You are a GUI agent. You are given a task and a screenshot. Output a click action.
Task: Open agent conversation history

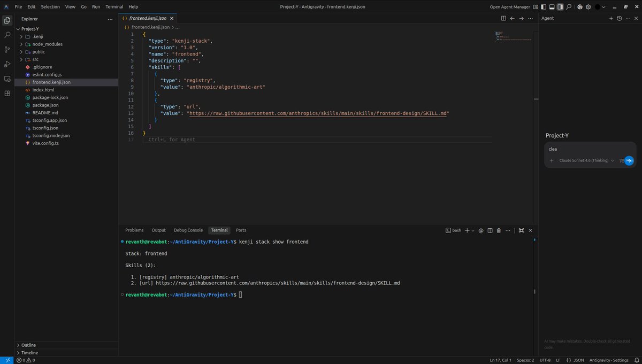click(x=620, y=18)
